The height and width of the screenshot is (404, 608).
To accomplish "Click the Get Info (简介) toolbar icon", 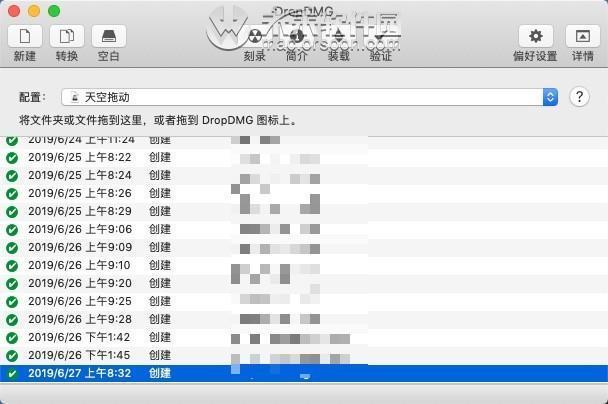I will pyautogui.click(x=297, y=36).
